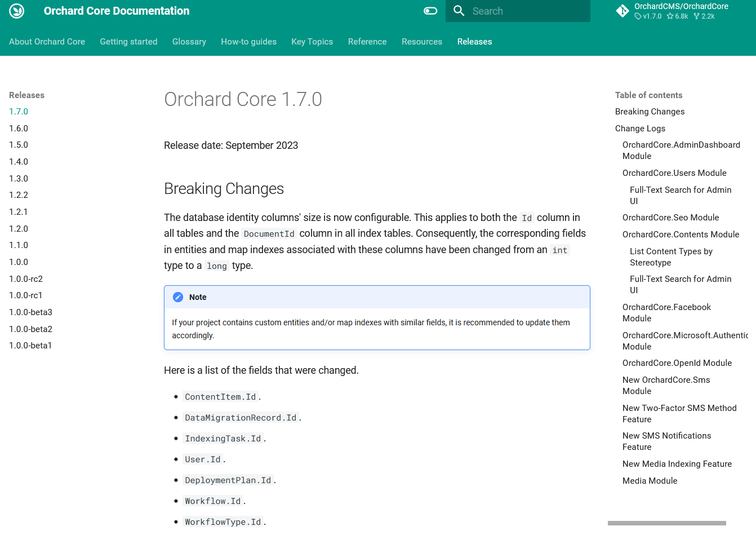Go to Media Module section

(650, 481)
